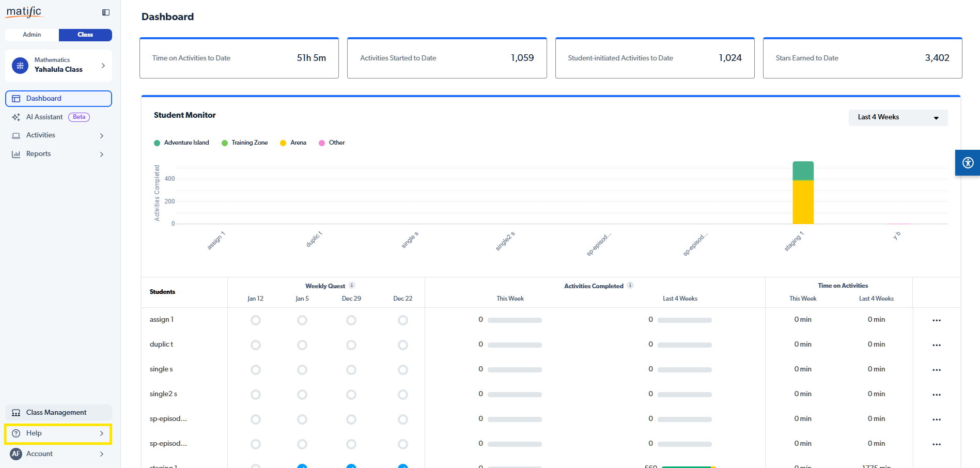Viewport: 980px width, 468px height.
Task: Click the AF account avatar
Action: pyautogui.click(x=16, y=454)
